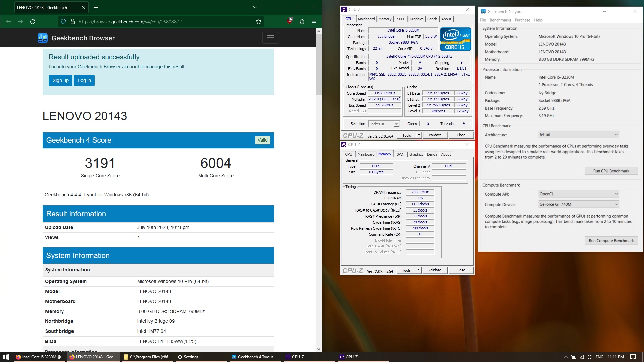Open the Socket #1 selection dropdown
This screenshot has height=362, width=644.
click(384, 124)
